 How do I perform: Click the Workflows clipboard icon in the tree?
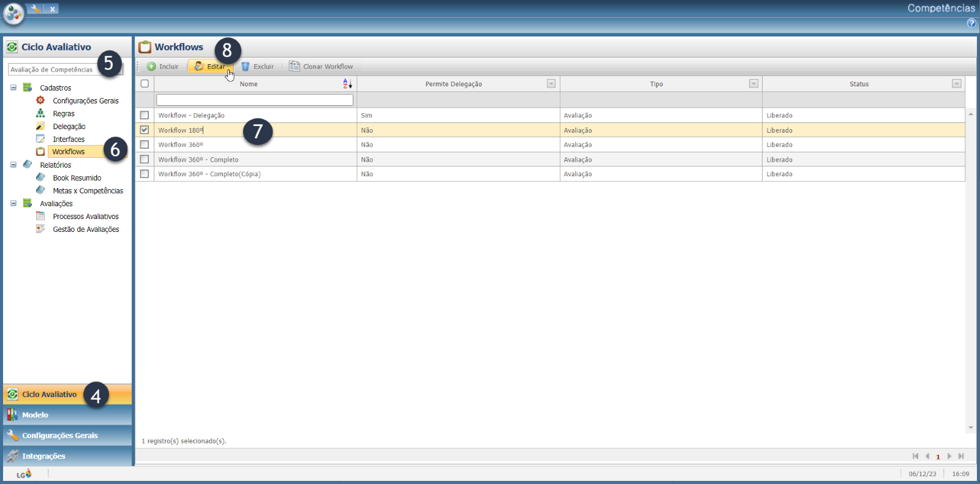(40, 152)
